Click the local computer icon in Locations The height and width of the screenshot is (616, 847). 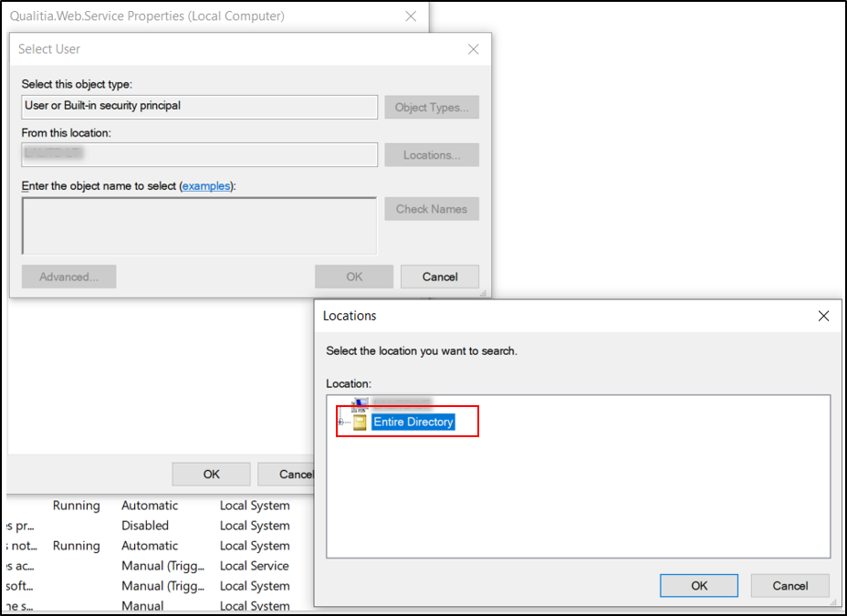[x=360, y=403]
